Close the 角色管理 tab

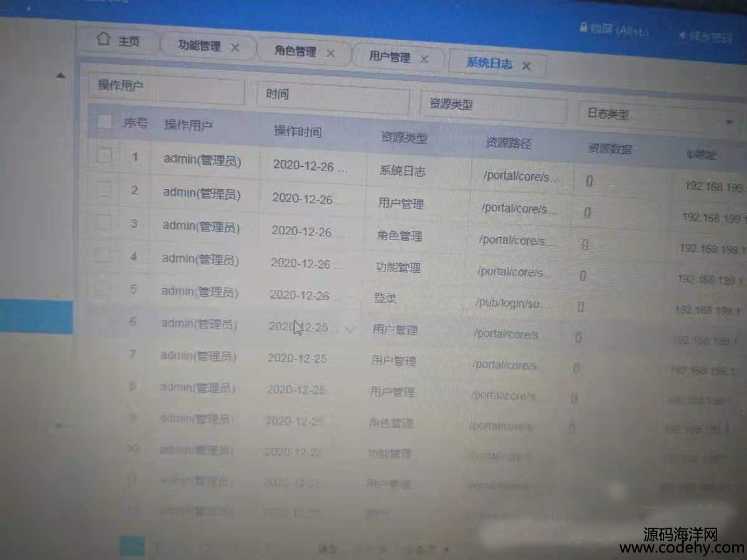click(x=331, y=54)
